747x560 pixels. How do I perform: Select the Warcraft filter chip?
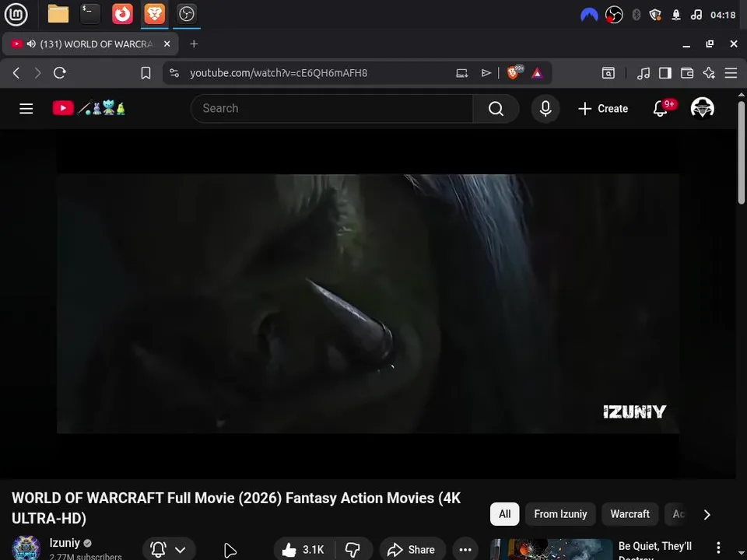tap(630, 514)
